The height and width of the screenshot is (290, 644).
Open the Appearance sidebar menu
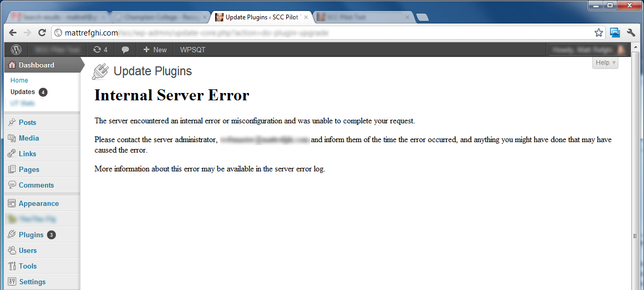[38, 203]
